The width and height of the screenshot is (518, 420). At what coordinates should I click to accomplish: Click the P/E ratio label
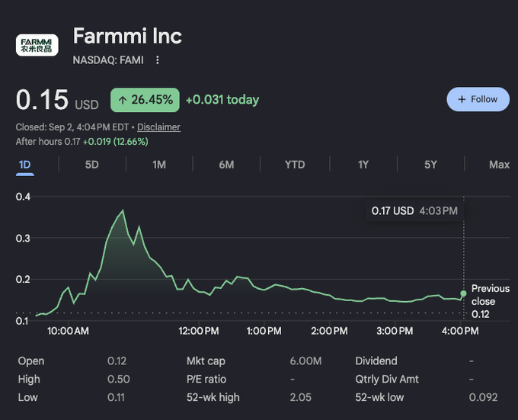click(206, 379)
